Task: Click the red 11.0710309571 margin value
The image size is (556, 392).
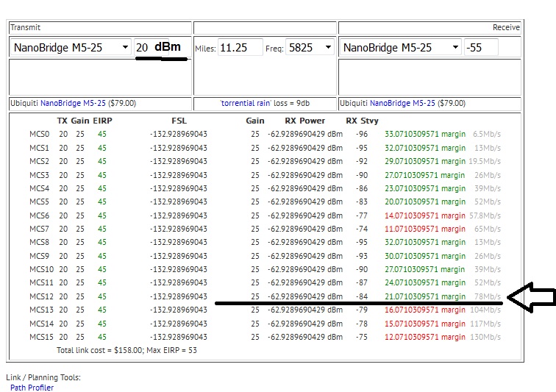Action: (x=425, y=229)
